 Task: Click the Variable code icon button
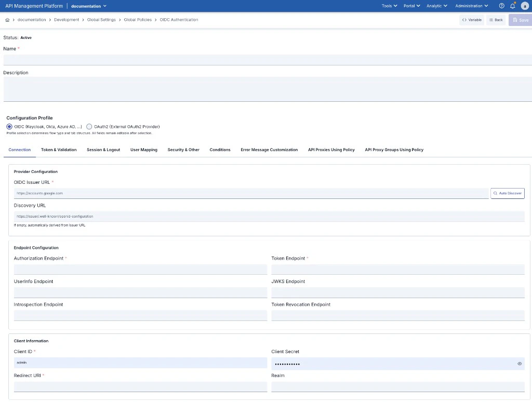click(465, 19)
